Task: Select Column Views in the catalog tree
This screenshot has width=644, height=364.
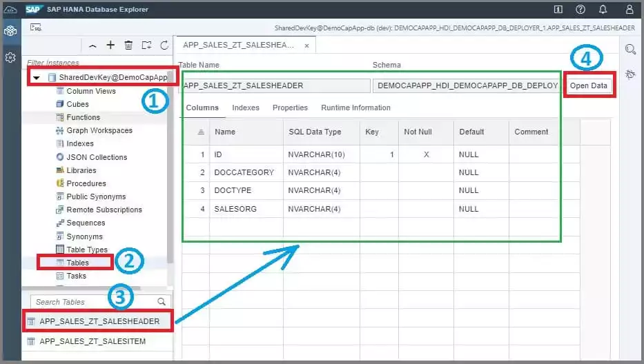Action: 91,91
